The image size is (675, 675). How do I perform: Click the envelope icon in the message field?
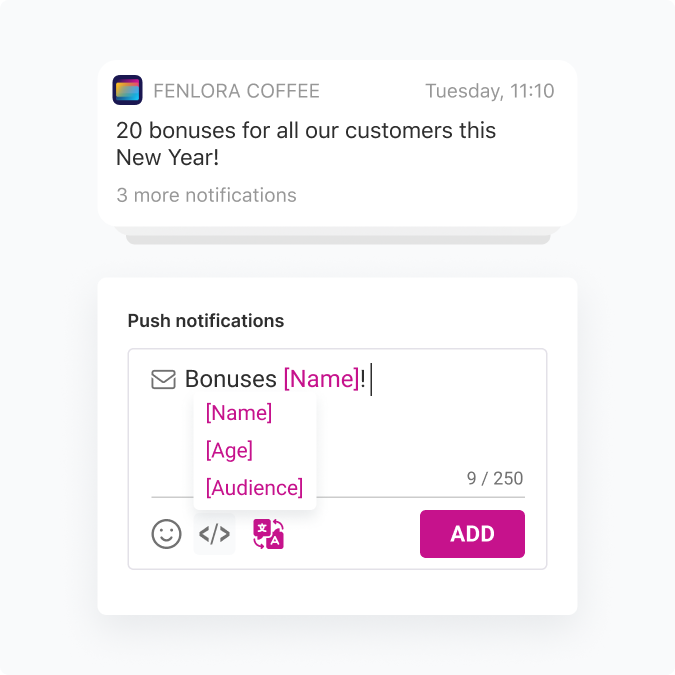point(163,380)
